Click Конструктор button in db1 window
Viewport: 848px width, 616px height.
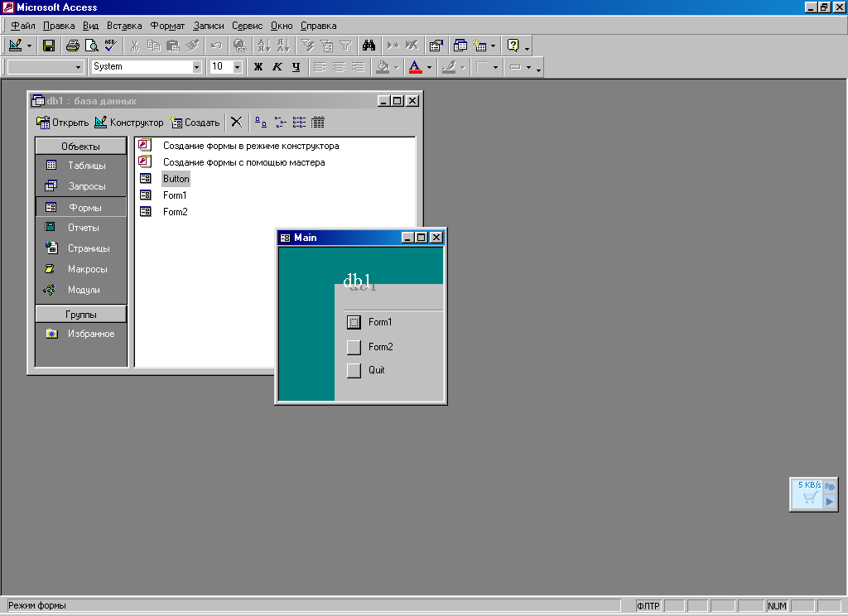click(128, 123)
